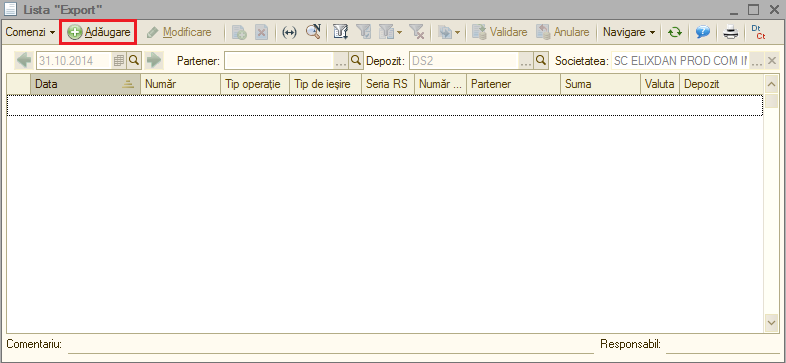Click the Adăugare button
Screen dimensions: 786x363
[99, 32]
